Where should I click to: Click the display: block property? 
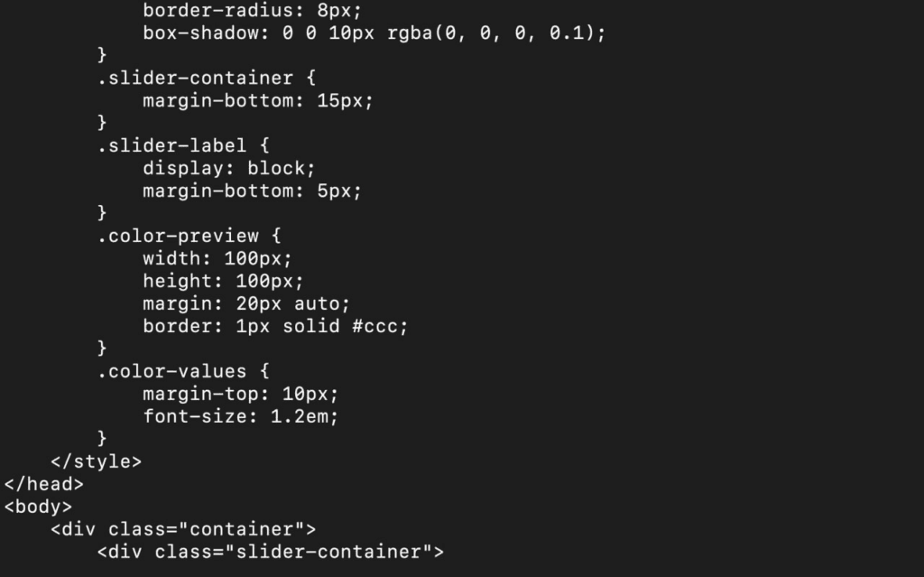click(x=228, y=168)
